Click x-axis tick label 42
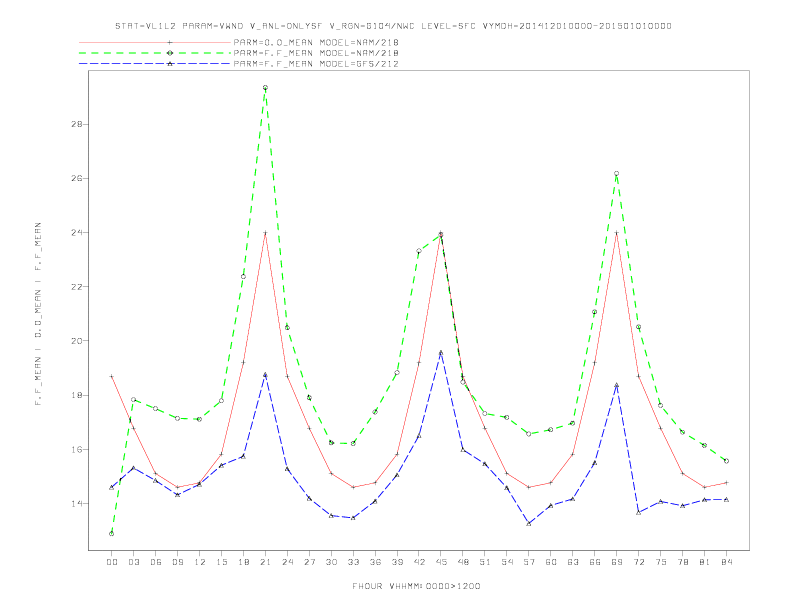792x612 pixels. [x=419, y=562]
